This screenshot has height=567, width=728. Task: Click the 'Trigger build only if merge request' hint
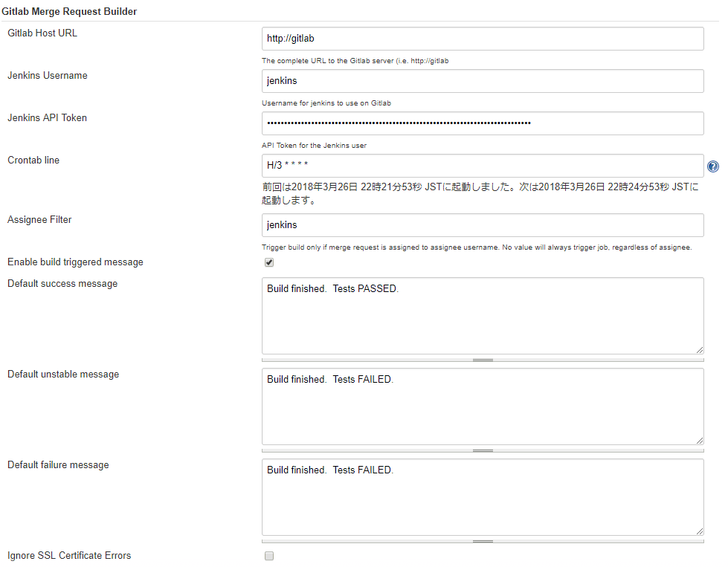coord(477,247)
